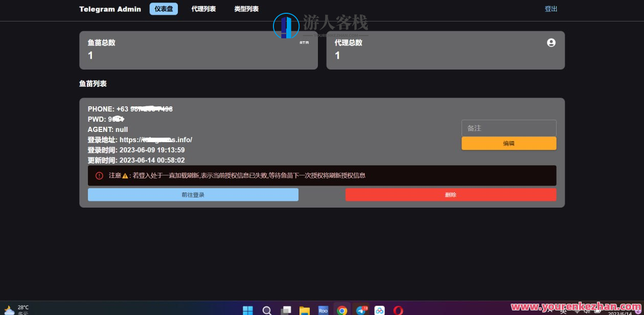Open Task View on the taskbar
Viewport: 644px width, 315px height.
(286, 310)
